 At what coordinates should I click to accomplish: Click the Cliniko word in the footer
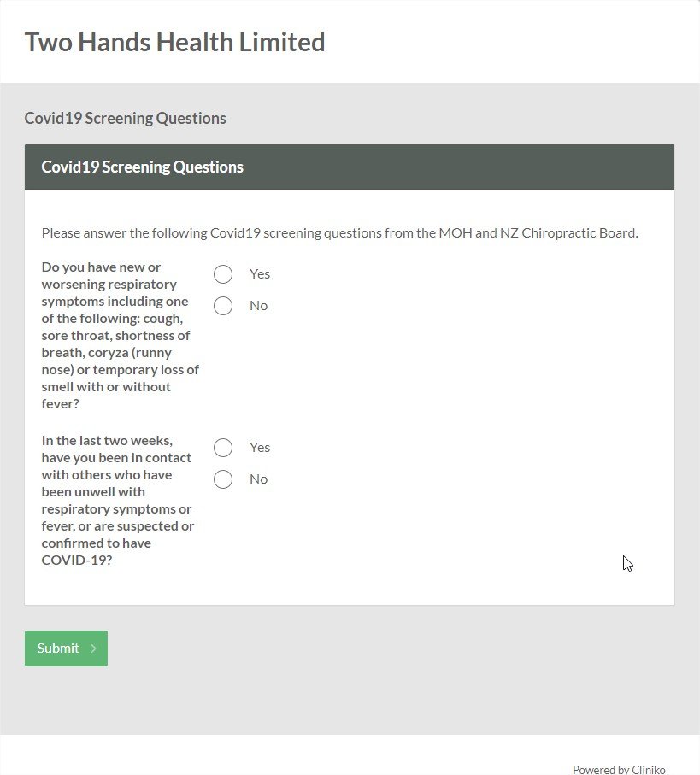tap(646, 769)
